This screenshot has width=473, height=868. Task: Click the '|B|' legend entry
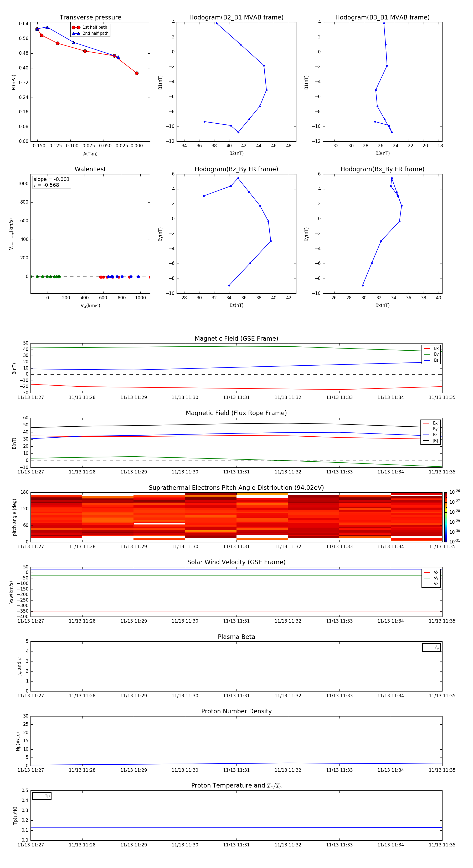coord(431,441)
